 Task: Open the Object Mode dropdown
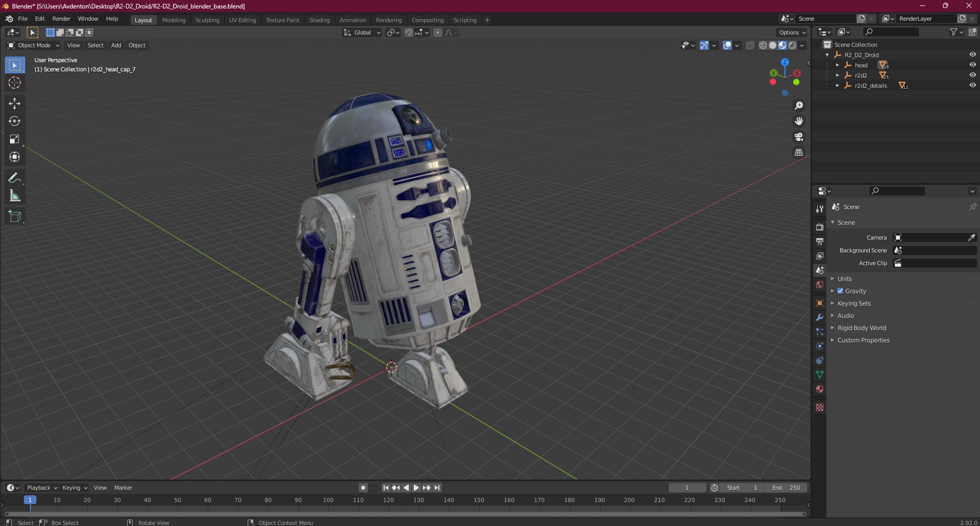(33, 45)
